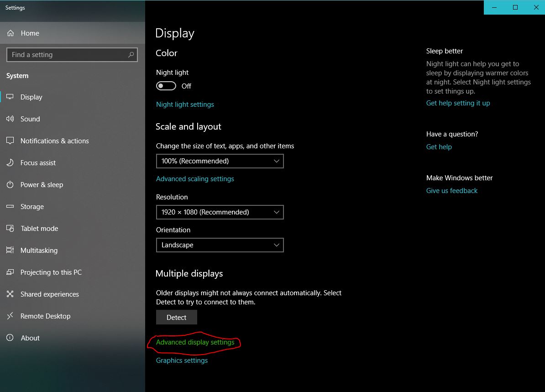Open Focus assist via moon icon
This screenshot has width=545, height=392.
pos(10,163)
